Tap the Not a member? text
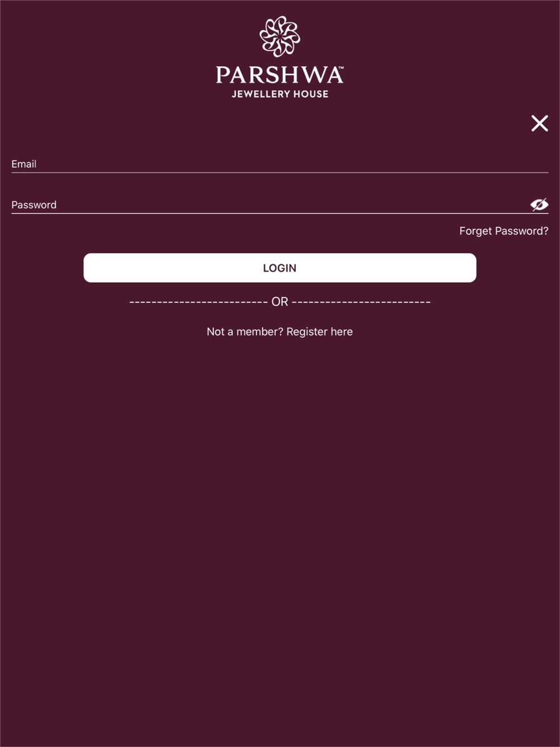560x747 pixels. (245, 332)
